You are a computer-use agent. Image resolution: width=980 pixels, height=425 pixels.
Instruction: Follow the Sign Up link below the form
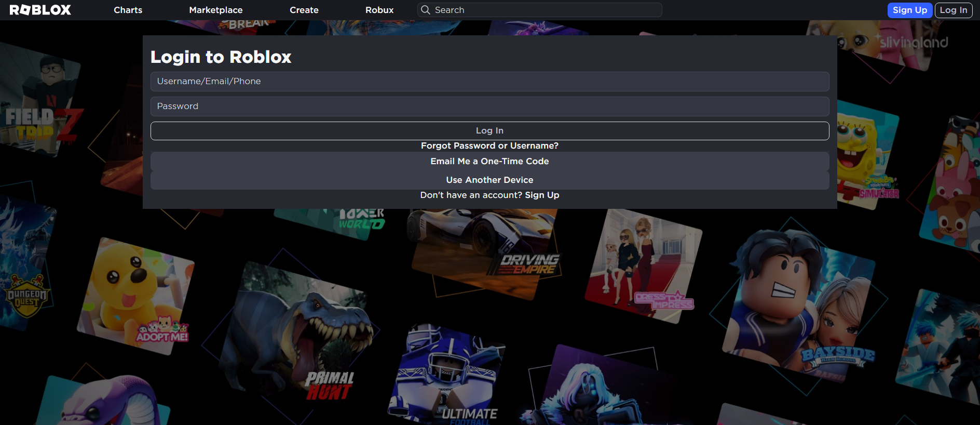coord(542,195)
